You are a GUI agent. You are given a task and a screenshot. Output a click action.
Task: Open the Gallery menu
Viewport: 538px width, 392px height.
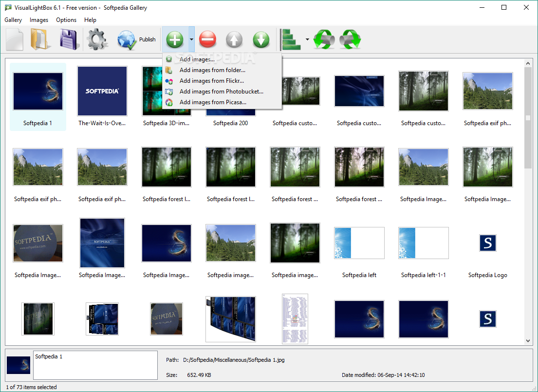pyautogui.click(x=13, y=20)
